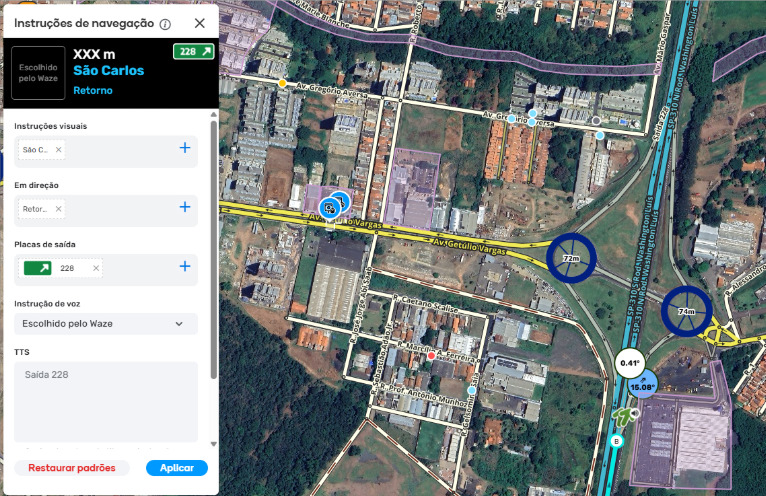Add an exit sign with the plus icon
766x496 pixels.
[185, 266]
